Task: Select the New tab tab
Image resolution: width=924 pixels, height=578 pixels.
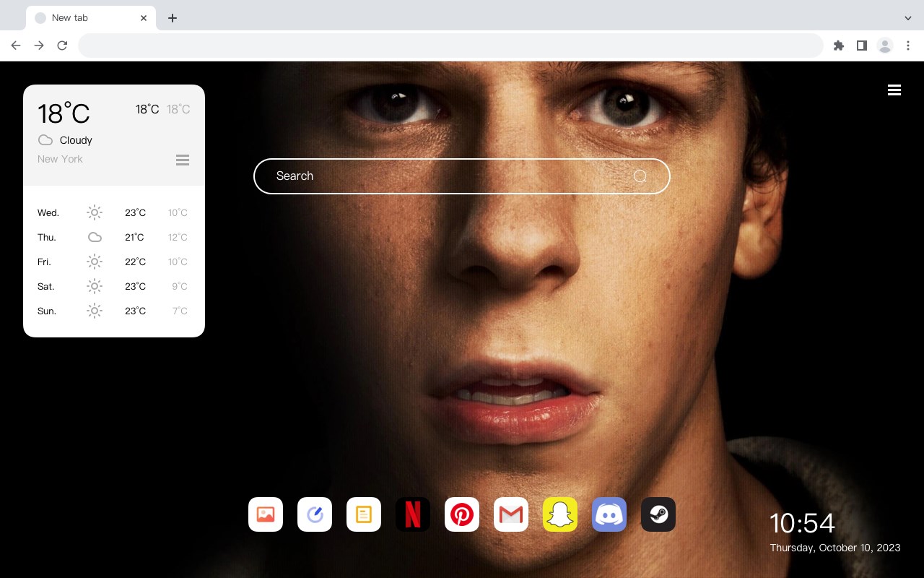Action: pos(90,18)
